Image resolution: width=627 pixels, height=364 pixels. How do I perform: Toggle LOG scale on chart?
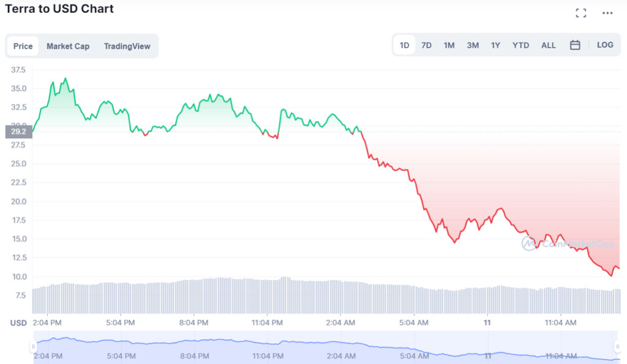[x=605, y=45]
